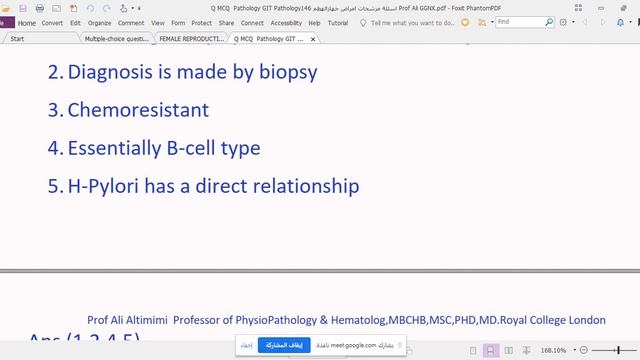Screen dimensions: 640x360
Task: Switch to the FEMALE REPRODUCTI... tab
Action: click(191, 39)
